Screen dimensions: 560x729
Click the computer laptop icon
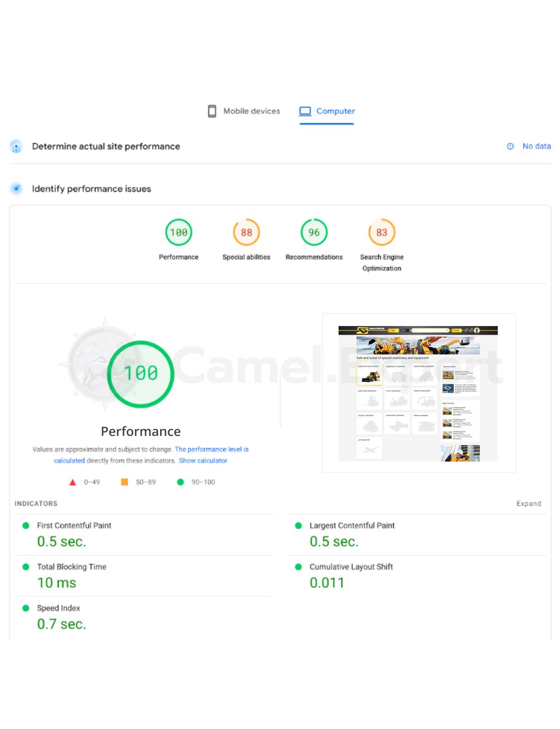click(x=305, y=111)
